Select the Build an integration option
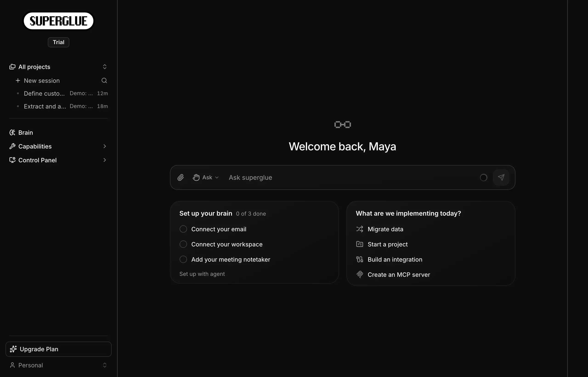The height and width of the screenshot is (377, 588). [395, 260]
